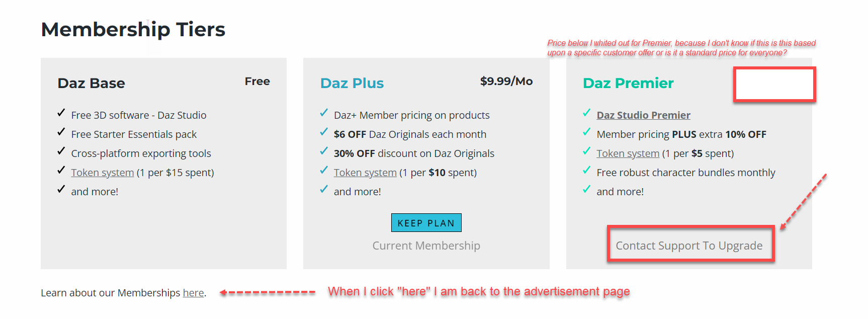Screen dimensions: 868x319
Task: Click checkmark beside Free 3D software
Action: pyautogui.click(x=61, y=113)
